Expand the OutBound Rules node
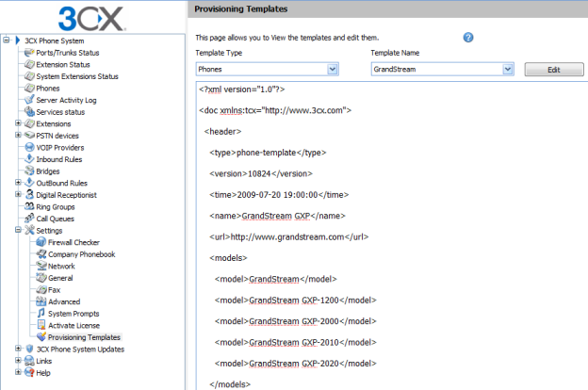Screen dimensions: 588x390 point(18,182)
